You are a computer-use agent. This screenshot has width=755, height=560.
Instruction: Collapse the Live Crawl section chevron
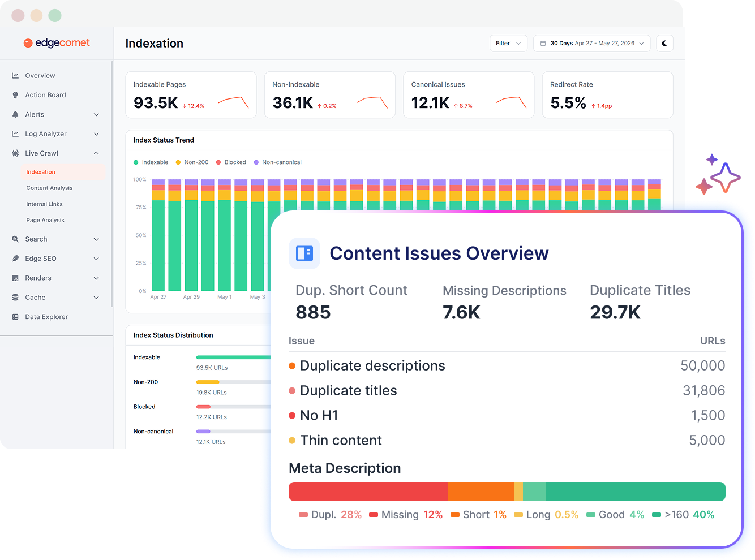click(96, 153)
